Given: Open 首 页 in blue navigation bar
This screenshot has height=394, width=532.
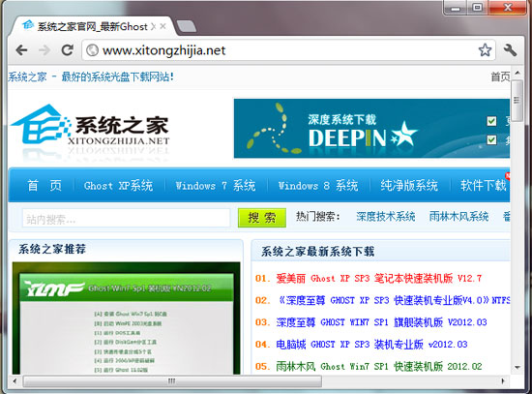Looking at the screenshot, I should [x=44, y=186].
